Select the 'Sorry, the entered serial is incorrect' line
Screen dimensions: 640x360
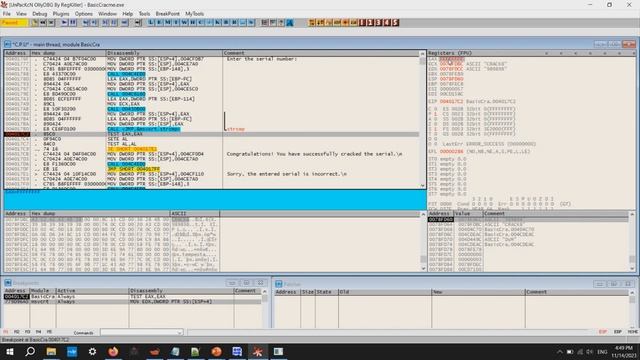[287, 174]
